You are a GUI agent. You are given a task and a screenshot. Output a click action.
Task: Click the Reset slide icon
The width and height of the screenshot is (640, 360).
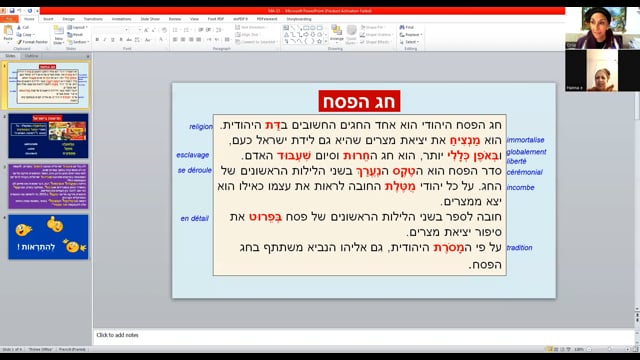(70, 35)
